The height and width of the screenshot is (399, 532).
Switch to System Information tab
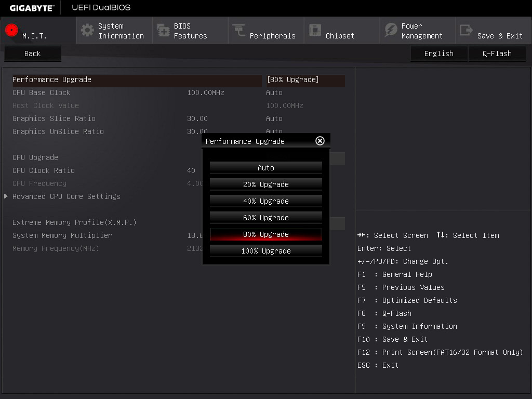(114, 31)
